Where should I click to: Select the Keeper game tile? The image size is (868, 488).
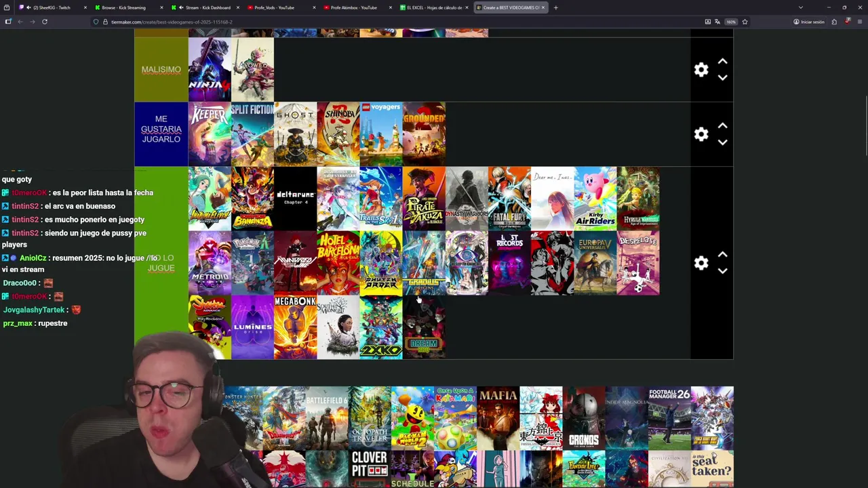click(210, 134)
